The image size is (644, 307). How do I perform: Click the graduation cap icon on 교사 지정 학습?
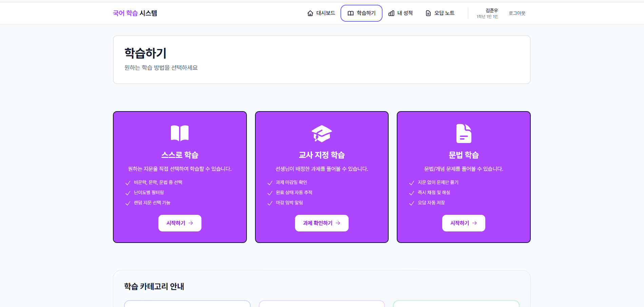[321, 133]
